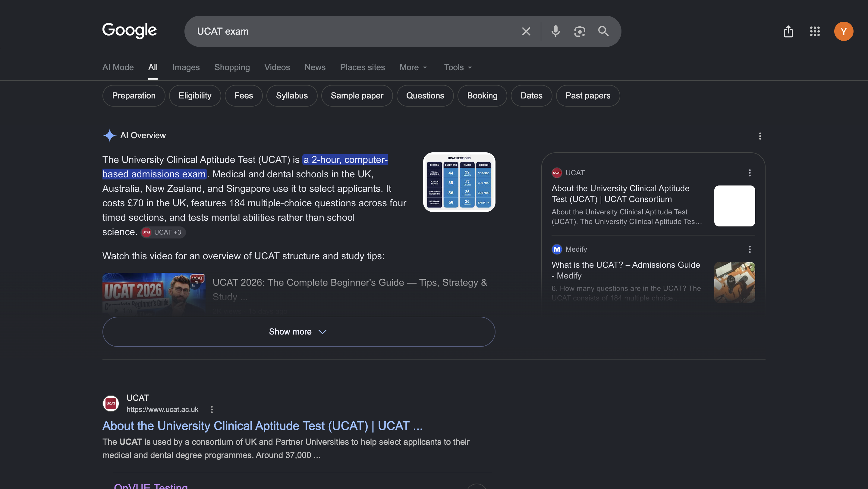Click the Google logo
Screen dimensions: 868x489
129,31
